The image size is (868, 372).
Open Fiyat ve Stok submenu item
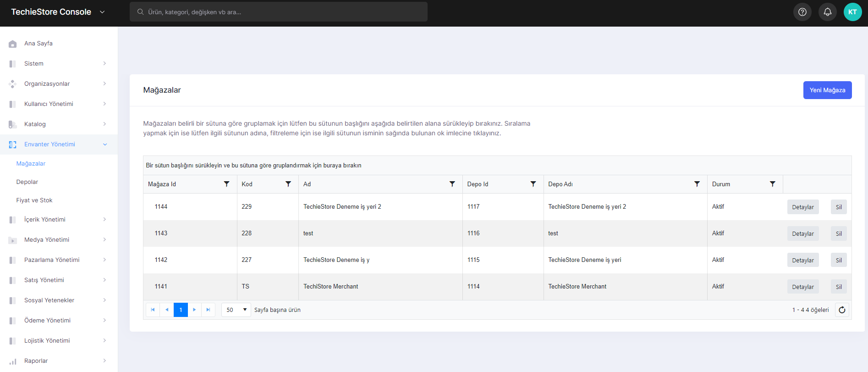coord(34,200)
